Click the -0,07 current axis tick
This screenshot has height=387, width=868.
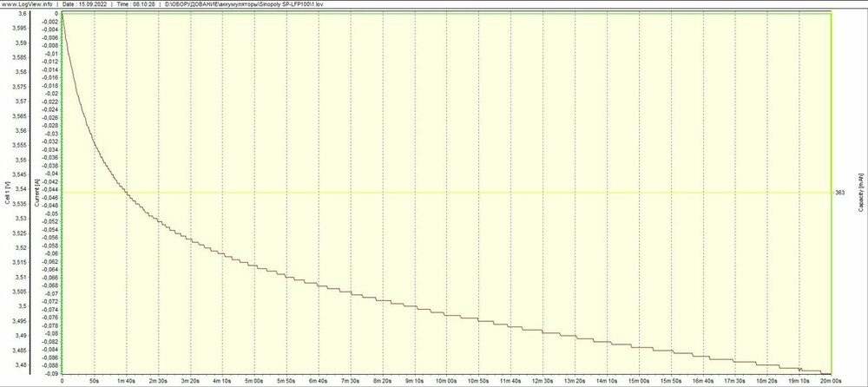[51, 293]
